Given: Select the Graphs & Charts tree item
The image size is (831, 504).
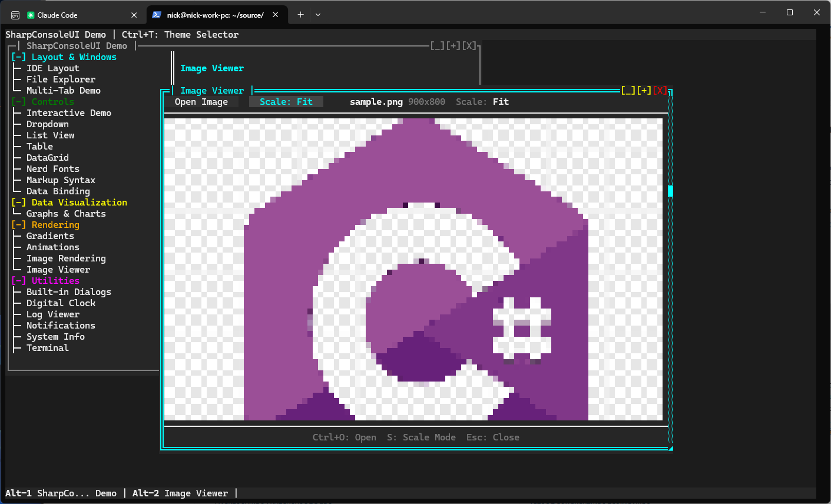Looking at the screenshot, I should 66,213.
